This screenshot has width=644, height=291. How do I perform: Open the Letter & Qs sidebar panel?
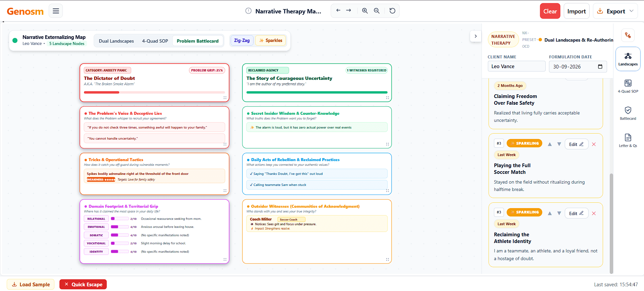pyautogui.click(x=628, y=140)
